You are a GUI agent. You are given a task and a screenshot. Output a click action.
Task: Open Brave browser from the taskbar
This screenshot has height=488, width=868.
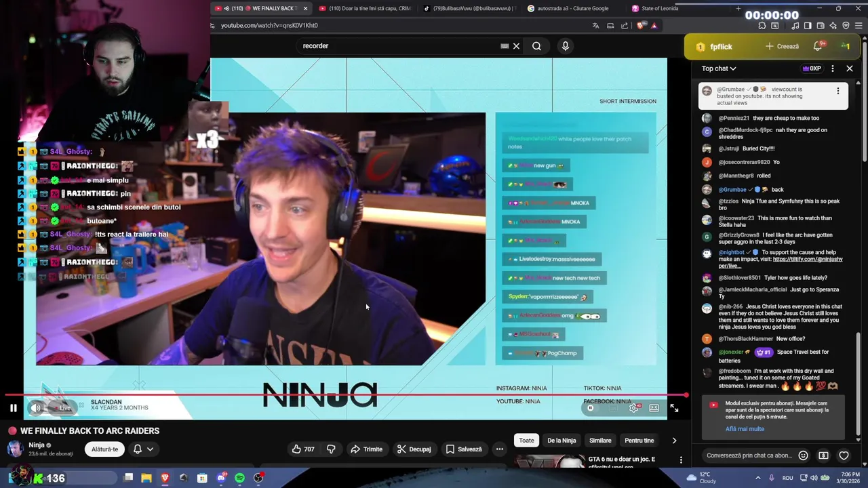tap(165, 478)
